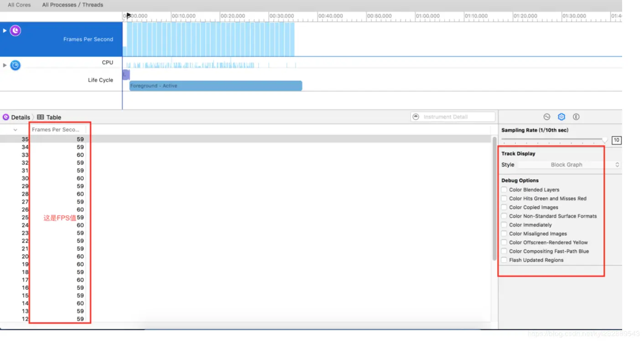Select table row 19
Screen dimensions: 644x342
pyautogui.click(x=245, y=264)
